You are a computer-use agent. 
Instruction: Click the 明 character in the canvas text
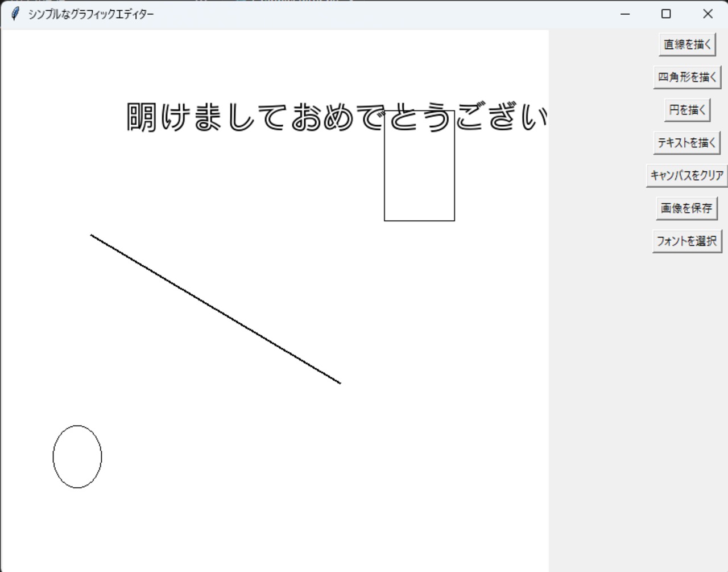(142, 117)
